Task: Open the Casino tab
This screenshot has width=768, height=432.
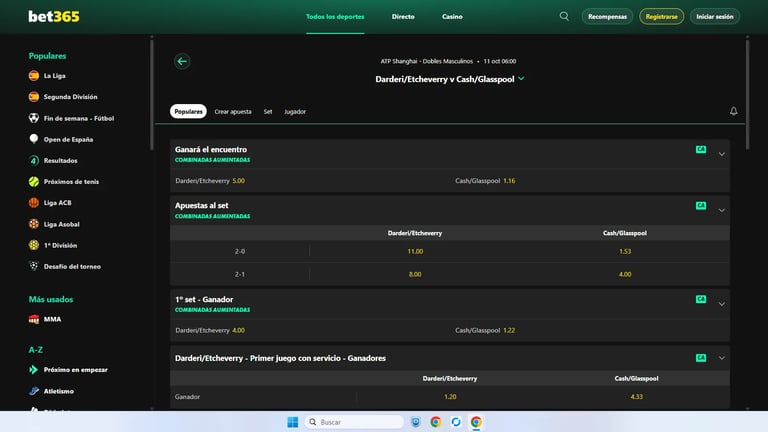Action: click(452, 17)
